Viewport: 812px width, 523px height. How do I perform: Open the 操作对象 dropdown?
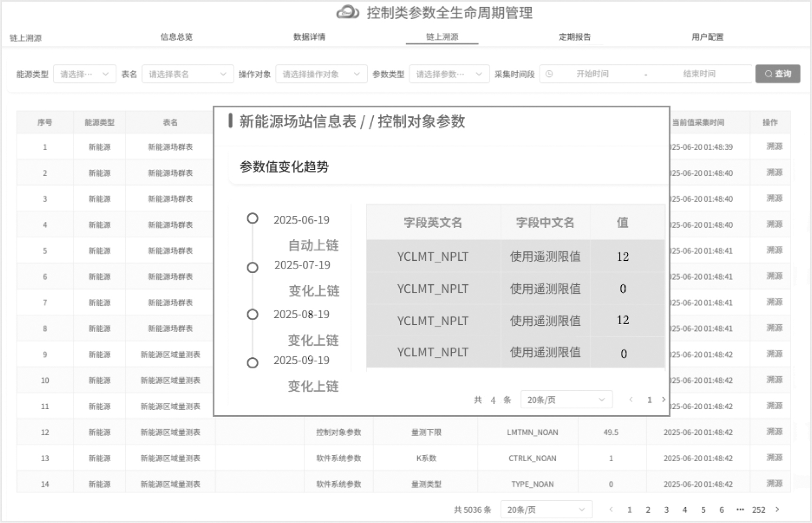pyautogui.click(x=321, y=74)
